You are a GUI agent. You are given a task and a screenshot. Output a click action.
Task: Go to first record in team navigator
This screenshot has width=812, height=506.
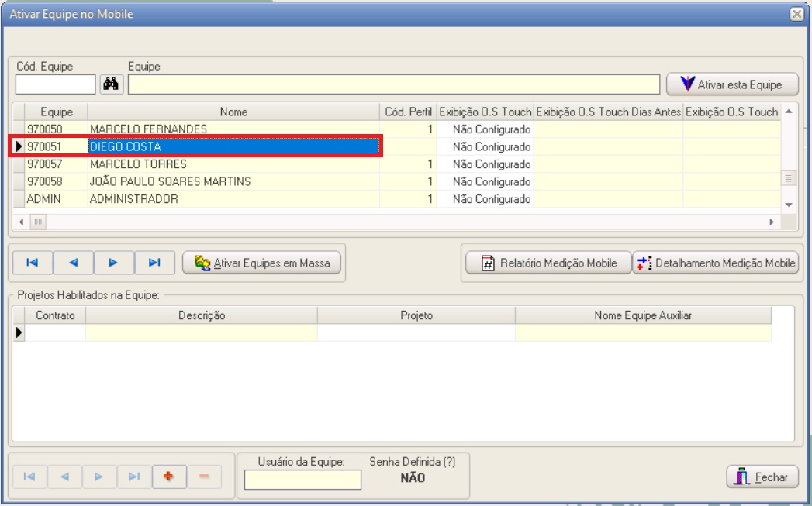pyautogui.click(x=33, y=263)
